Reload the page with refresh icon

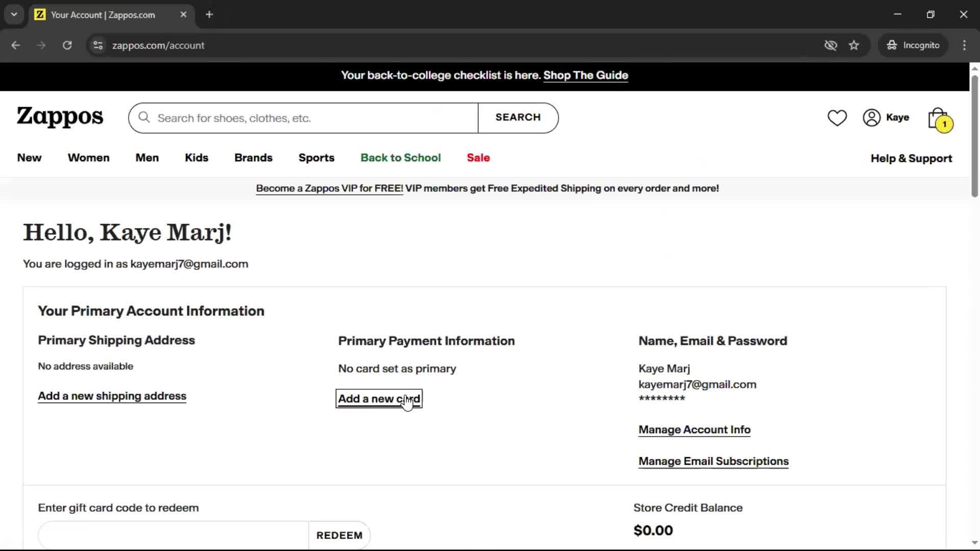coord(67,45)
